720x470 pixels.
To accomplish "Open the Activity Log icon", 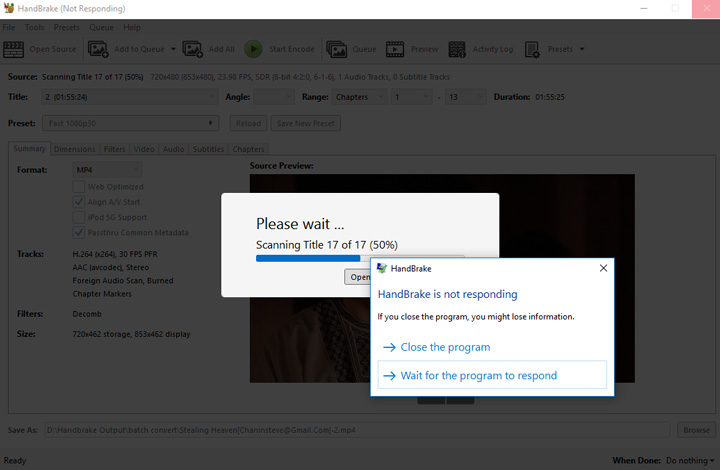I will [457, 49].
